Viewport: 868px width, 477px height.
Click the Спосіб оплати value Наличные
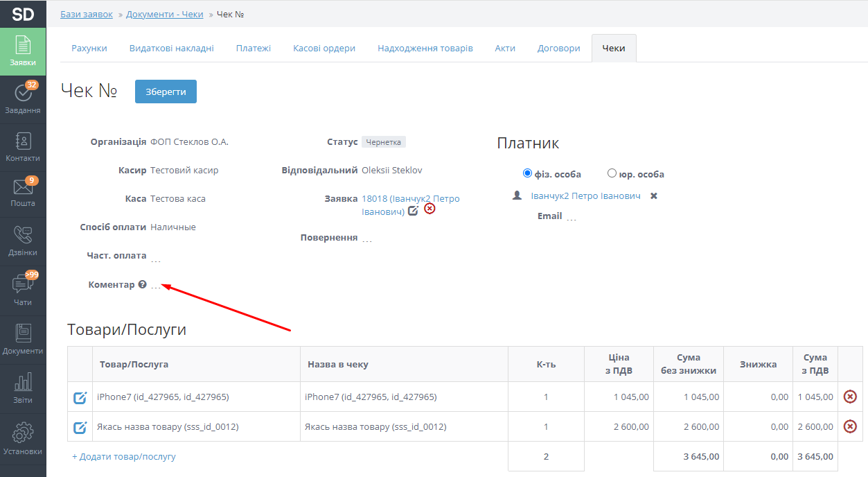tap(173, 227)
